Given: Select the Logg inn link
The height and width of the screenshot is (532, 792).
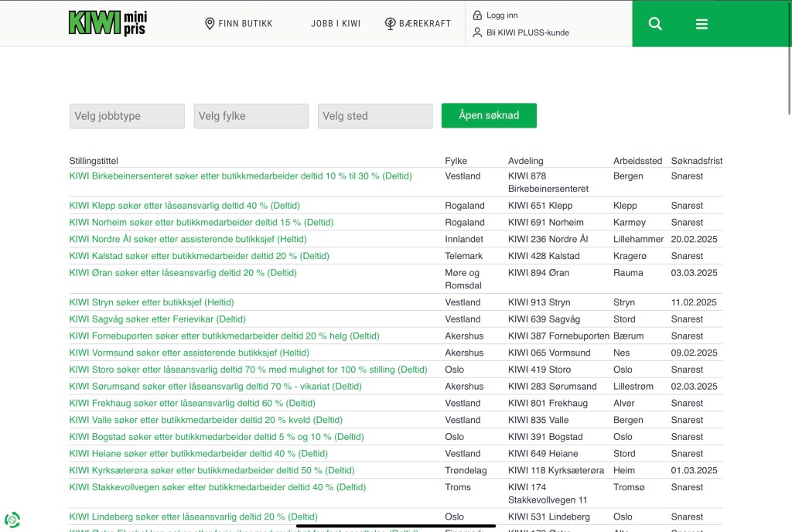Looking at the screenshot, I should pyautogui.click(x=502, y=15).
